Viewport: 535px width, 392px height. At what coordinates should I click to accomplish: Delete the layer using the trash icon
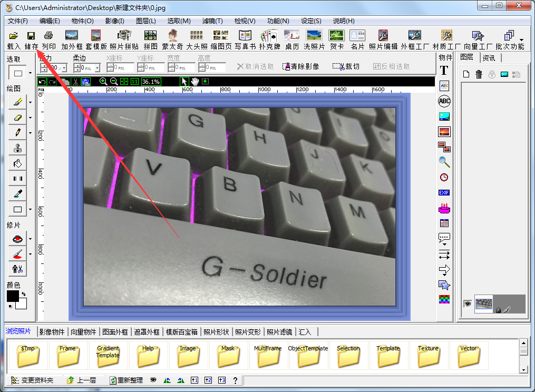[479, 74]
